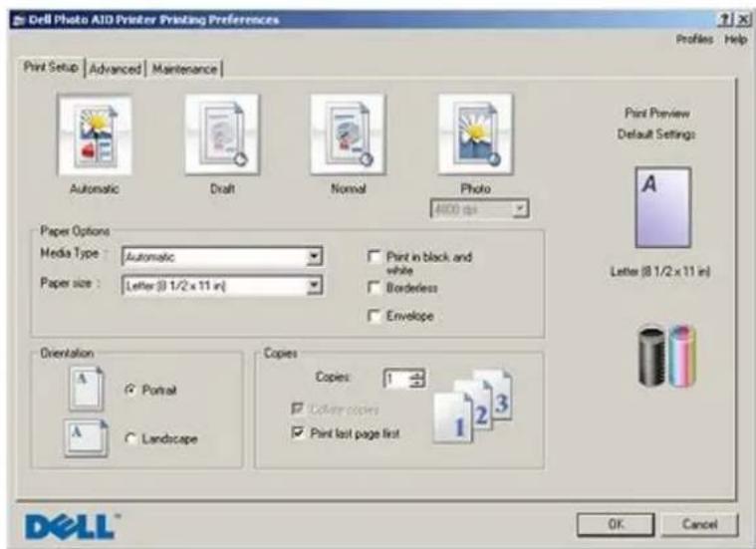Open the Advanced tab
Screen dimensions: 756x549
[x=115, y=69]
